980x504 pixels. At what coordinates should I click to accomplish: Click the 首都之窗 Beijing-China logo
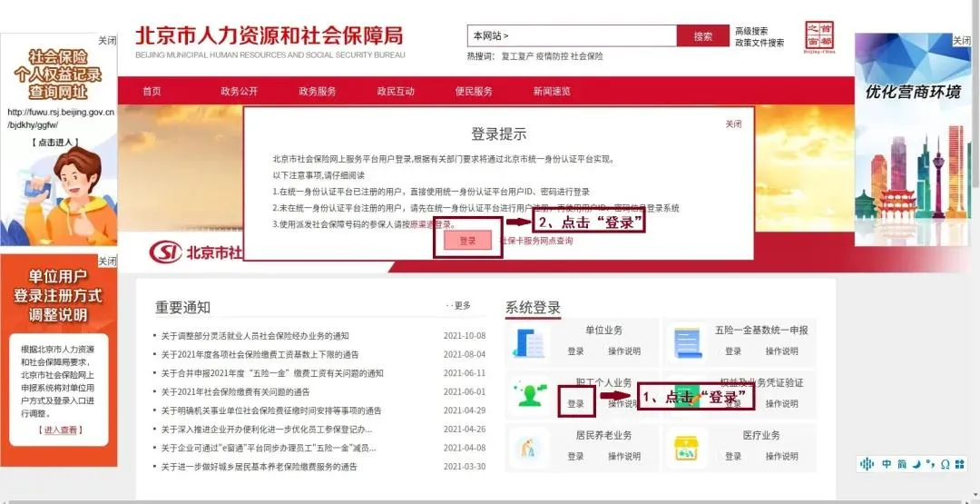(819, 37)
